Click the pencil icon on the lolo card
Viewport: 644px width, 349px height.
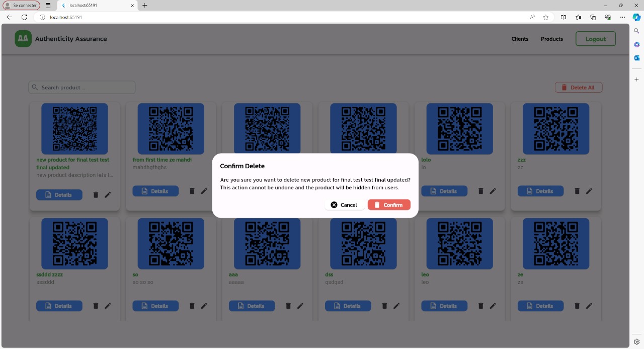(x=493, y=191)
